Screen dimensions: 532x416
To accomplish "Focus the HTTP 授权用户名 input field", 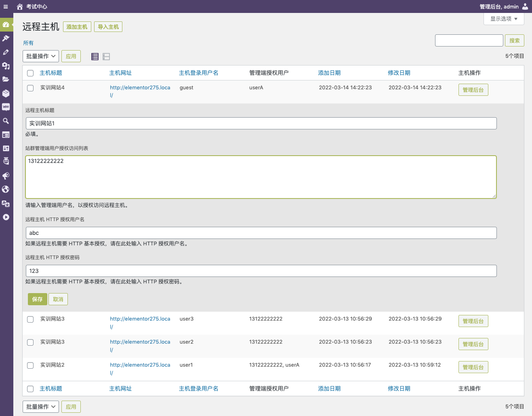I will click(x=261, y=233).
